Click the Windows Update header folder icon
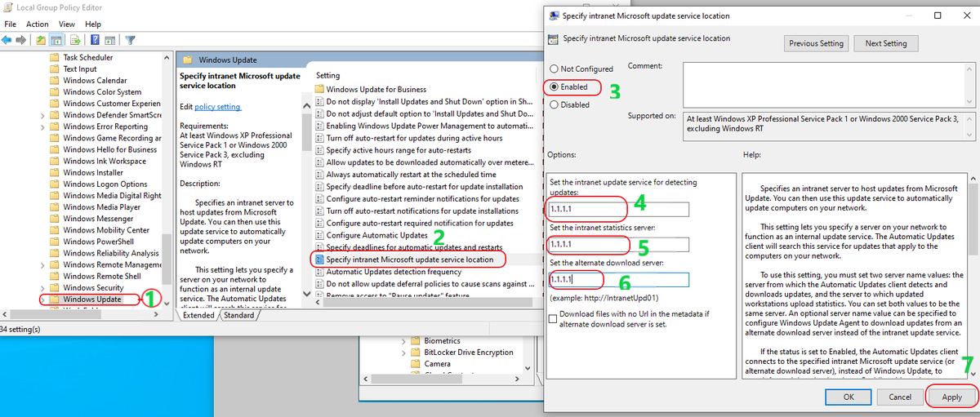The height and width of the screenshot is (417, 980). click(x=187, y=60)
